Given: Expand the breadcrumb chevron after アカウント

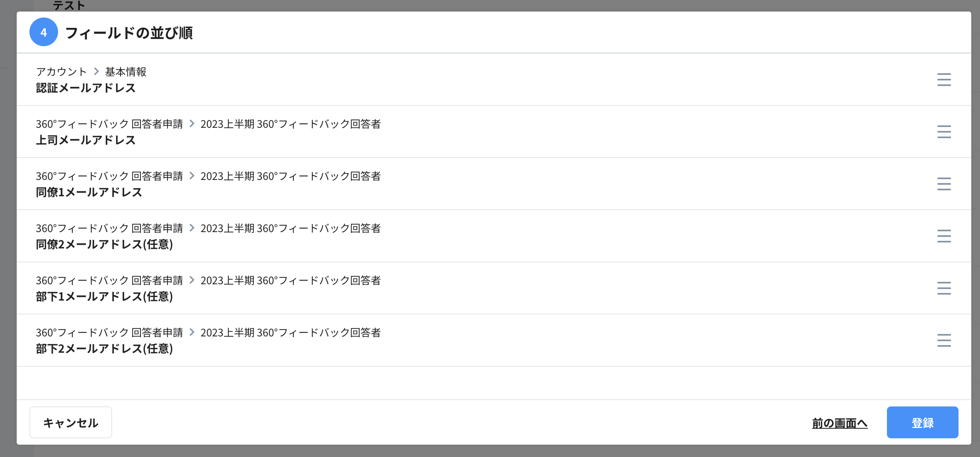Looking at the screenshot, I should point(95,72).
